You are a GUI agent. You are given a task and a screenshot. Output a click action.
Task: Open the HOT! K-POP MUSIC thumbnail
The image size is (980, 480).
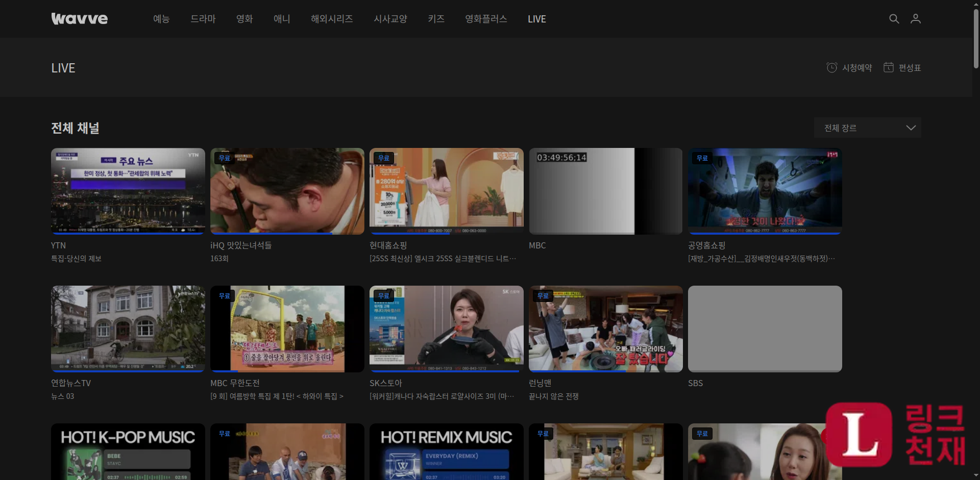[128, 451]
